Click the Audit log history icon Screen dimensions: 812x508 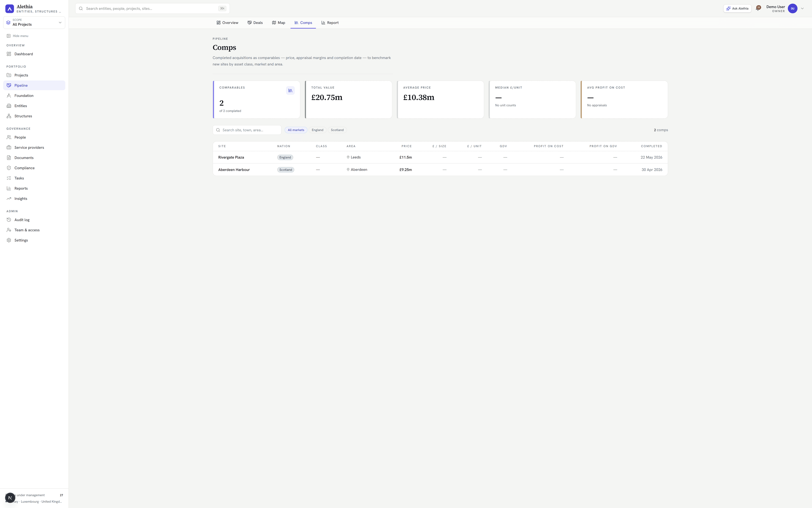click(x=9, y=220)
